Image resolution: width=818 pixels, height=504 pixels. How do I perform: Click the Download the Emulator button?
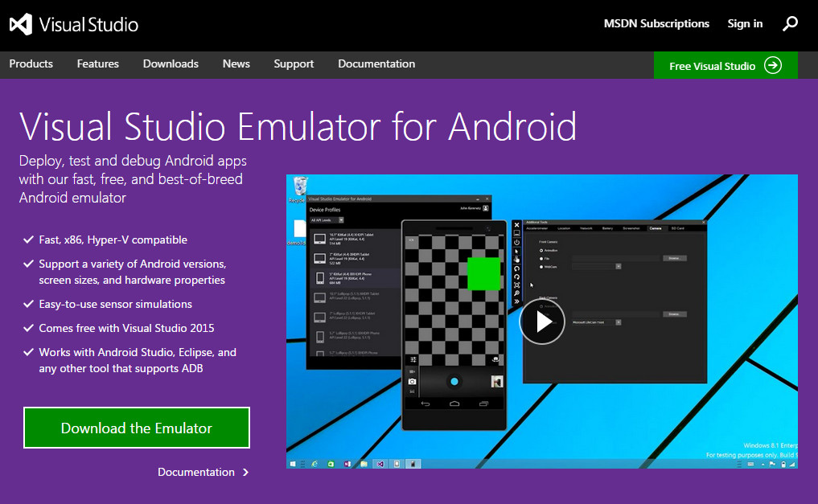point(137,428)
